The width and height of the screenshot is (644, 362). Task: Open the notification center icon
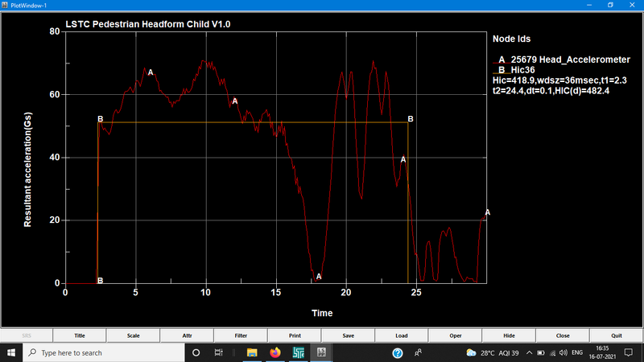pos(628,352)
